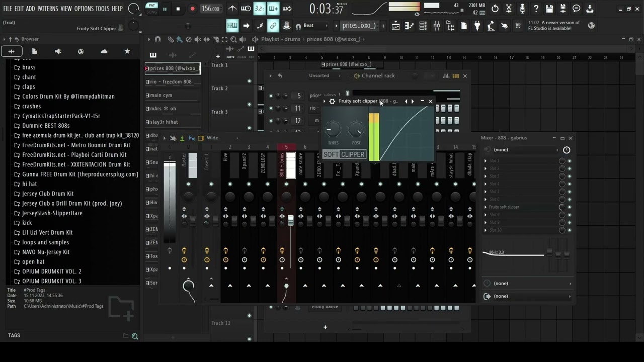Open the undo history icon
The width and height of the screenshot is (644, 362).
click(x=495, y=9)
